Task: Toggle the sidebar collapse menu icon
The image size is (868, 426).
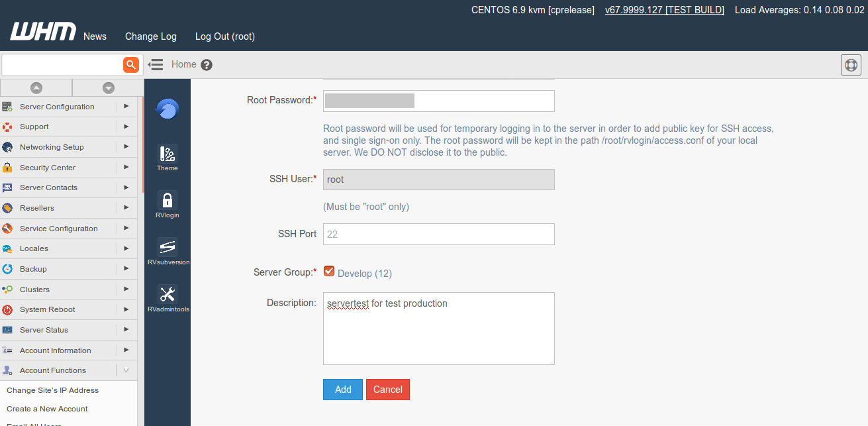Action: (156, 64)
